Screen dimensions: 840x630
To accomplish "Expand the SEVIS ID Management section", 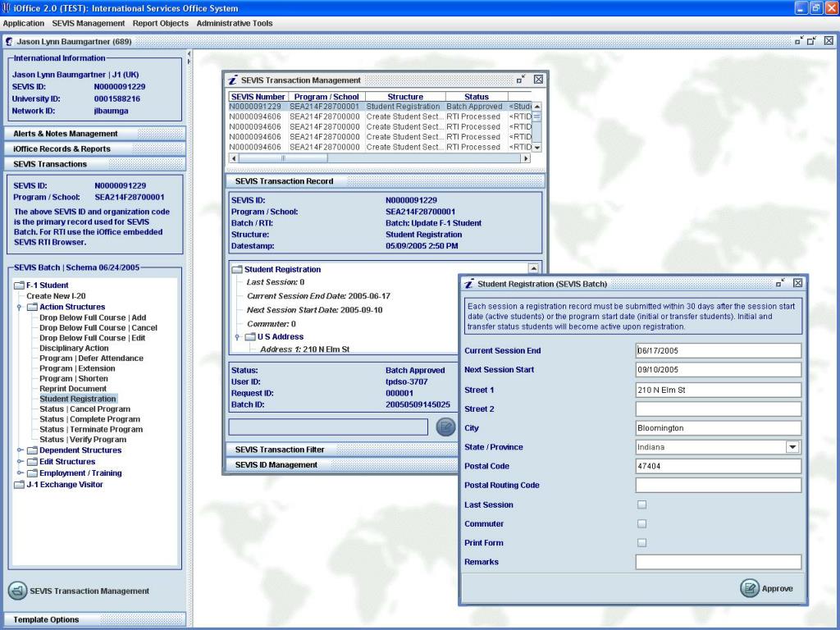I will (x=341, y=465).
